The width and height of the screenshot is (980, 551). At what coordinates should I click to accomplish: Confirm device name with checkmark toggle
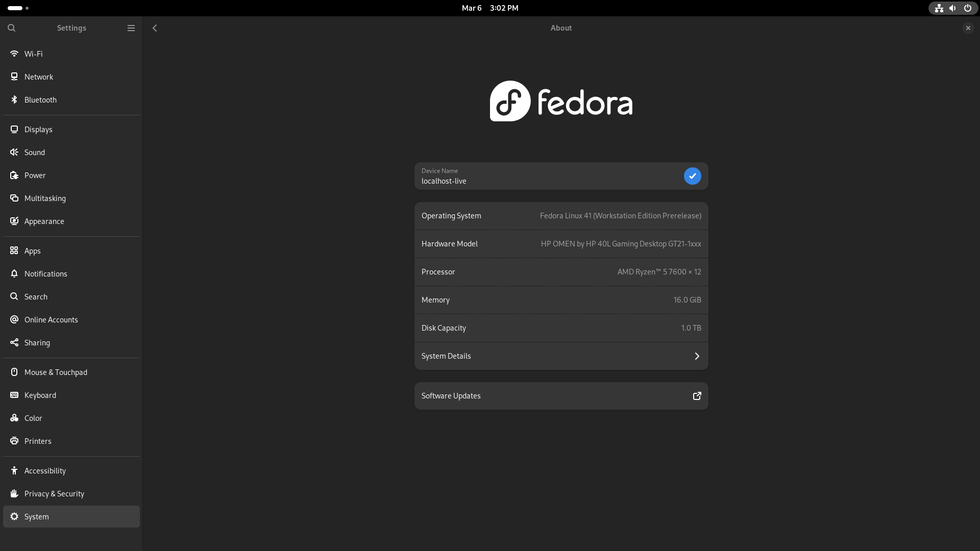693,176
